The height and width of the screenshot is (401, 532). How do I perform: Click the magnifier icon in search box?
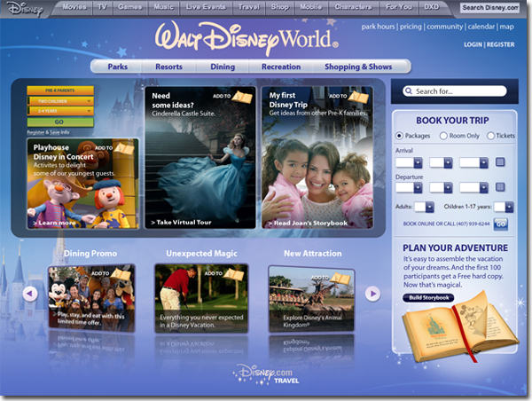pyautogui.click(x=409, y=91)
